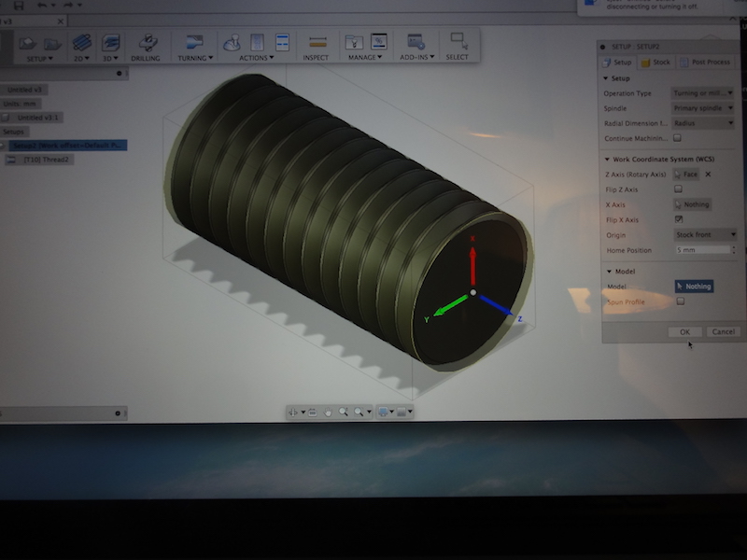Select the Setup2 item in browser tree

pos(66,146)
